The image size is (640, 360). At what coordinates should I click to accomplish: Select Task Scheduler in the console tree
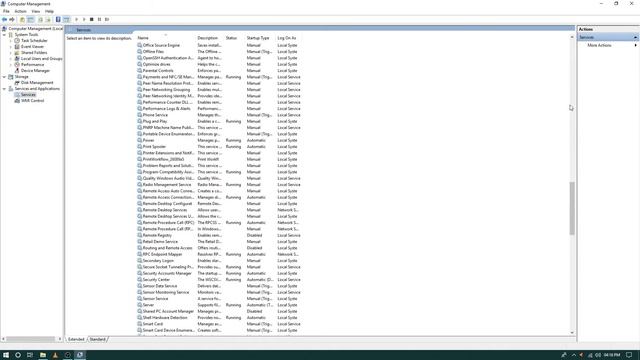[34, 41]
